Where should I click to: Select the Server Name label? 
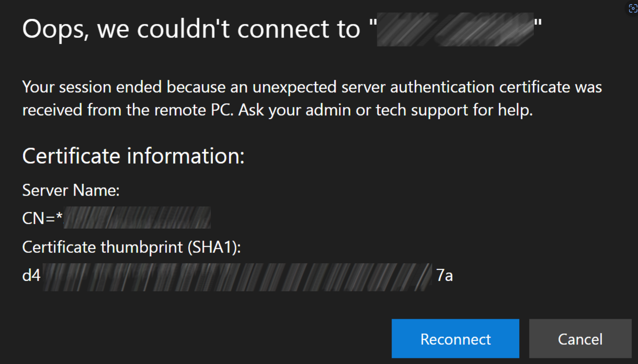point(70,190)
